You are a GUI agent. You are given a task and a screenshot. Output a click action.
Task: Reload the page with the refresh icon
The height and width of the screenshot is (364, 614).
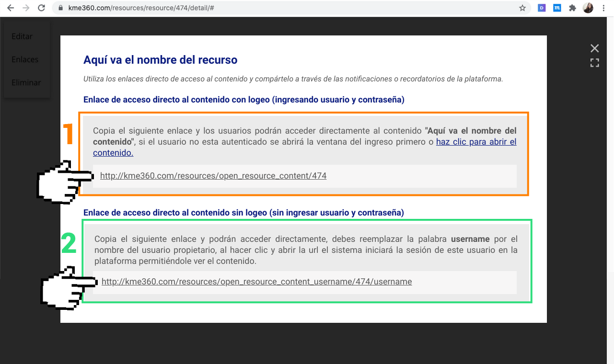tap(42, 8)
